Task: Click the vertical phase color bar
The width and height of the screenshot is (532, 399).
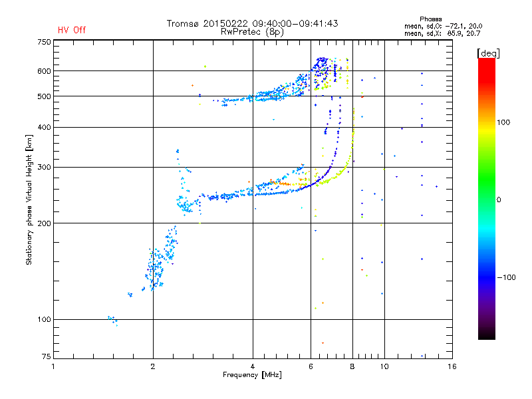Action: [487, 198]
